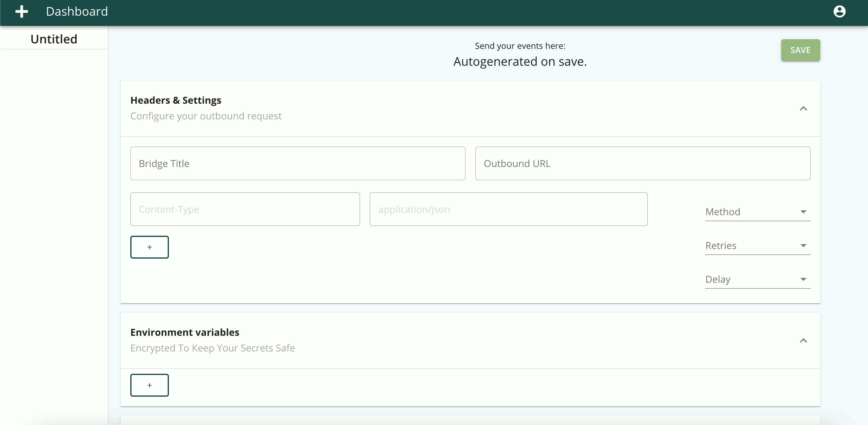Viewport: 868px width, 425px height.
Task: Select the Untitled bridge in sidebar
Action: (54, 39)
